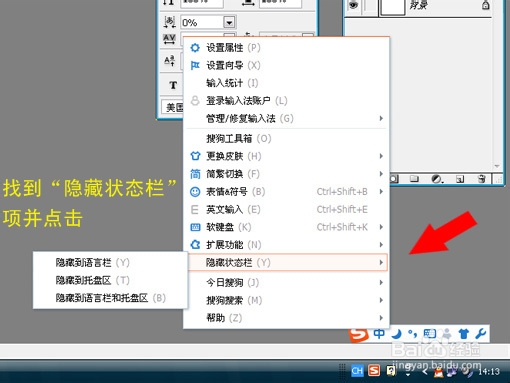
Task: Open 设置属性 from the Sogou menu
Action: click(287, 48)
